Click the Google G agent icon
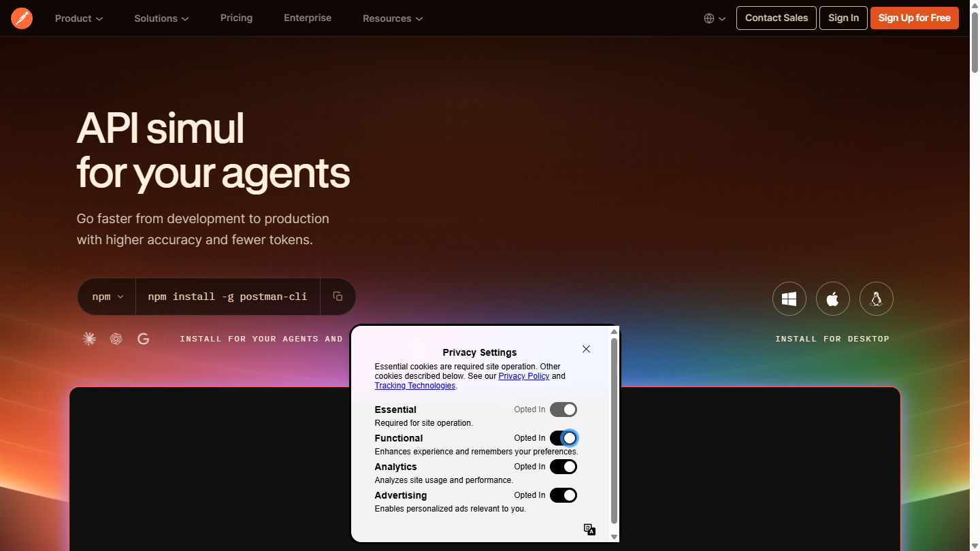The height and width of the screenshot is (551, 980). [143, 339]
